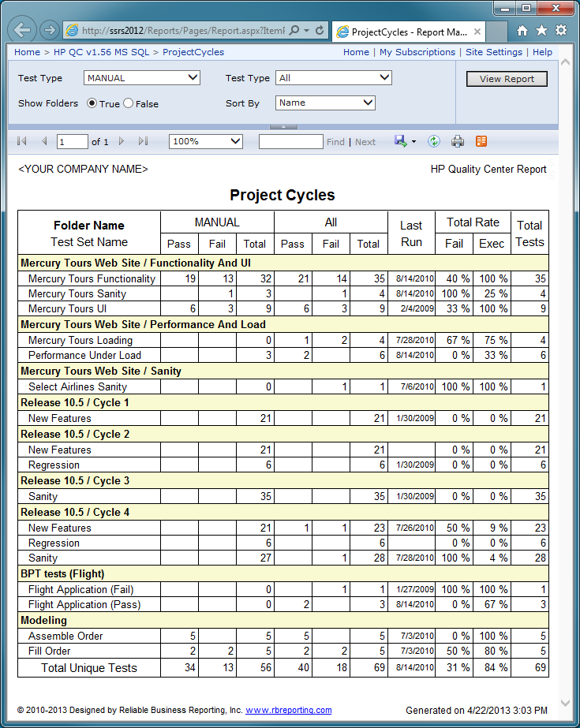Click ProjectCycles breadcrumb link
This screenshot has width=580, height=728.
(193, 52)
